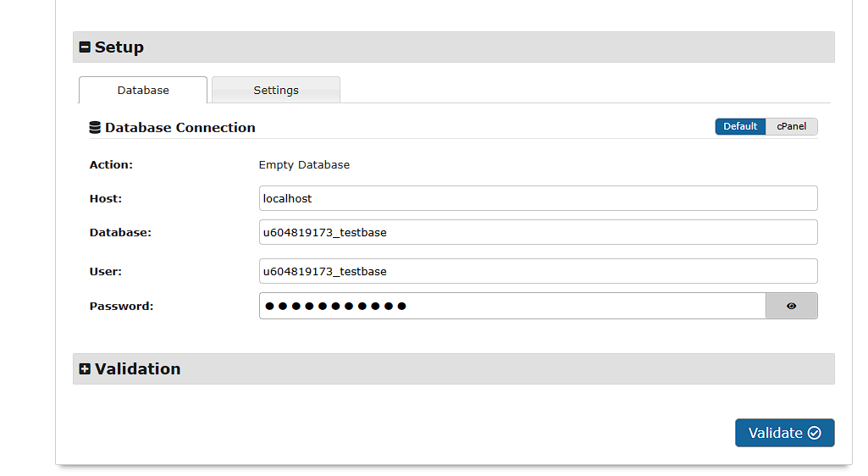Select the User text field

(x=538, y=271)
